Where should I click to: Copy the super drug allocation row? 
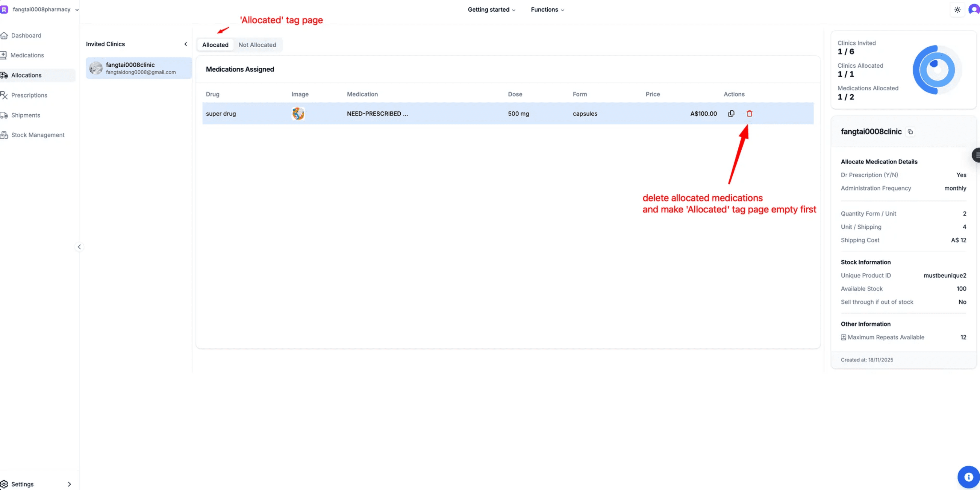(731, 113)
